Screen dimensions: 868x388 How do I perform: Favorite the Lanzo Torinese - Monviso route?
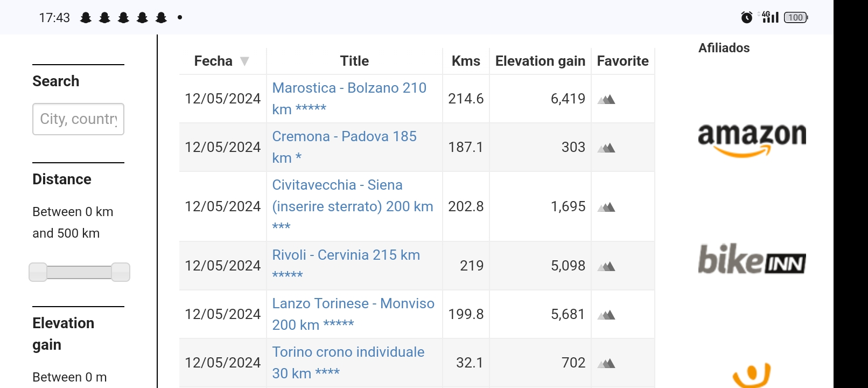[x=606, y=315]
